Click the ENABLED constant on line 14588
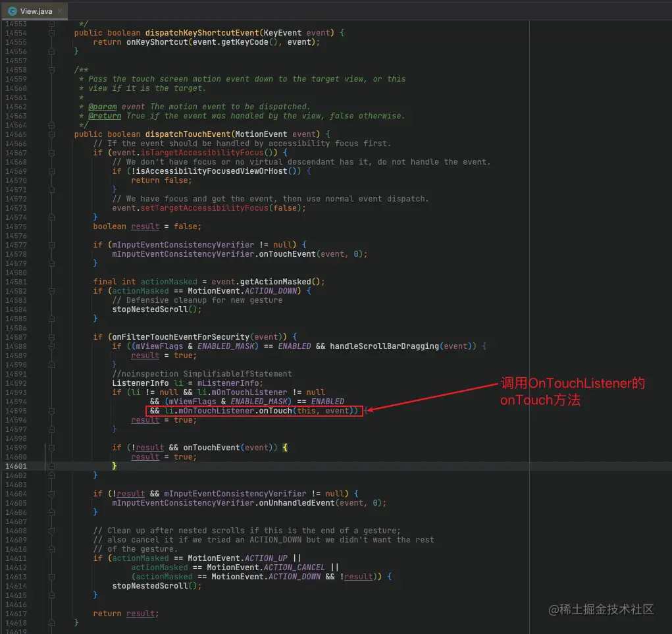This screenshot has height=634, width=672. point(294,346)
